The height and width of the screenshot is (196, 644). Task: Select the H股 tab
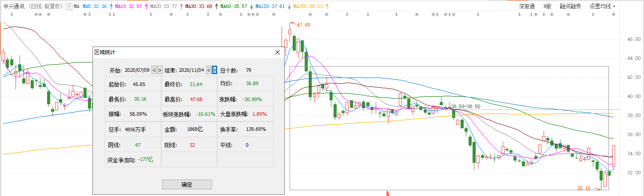548,7
